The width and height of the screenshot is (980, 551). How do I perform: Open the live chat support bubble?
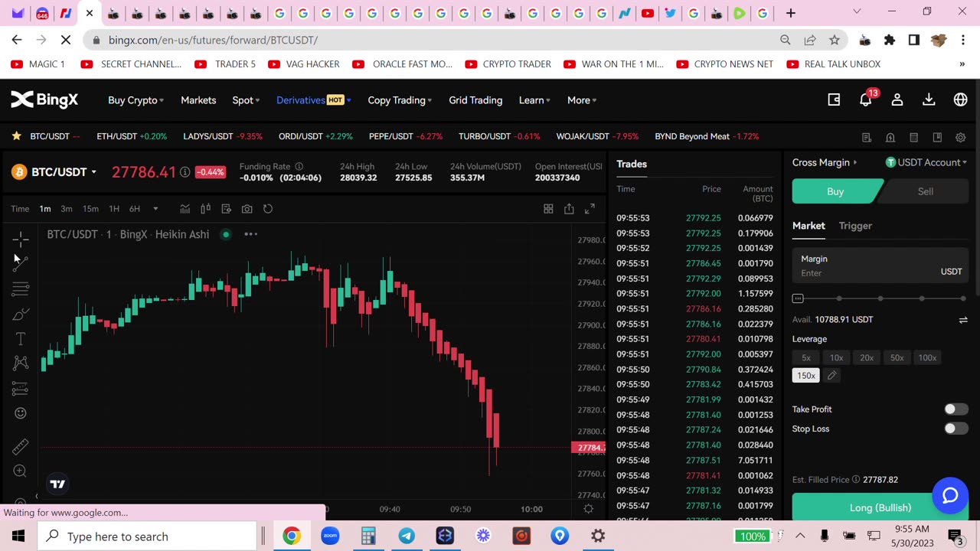950,495
